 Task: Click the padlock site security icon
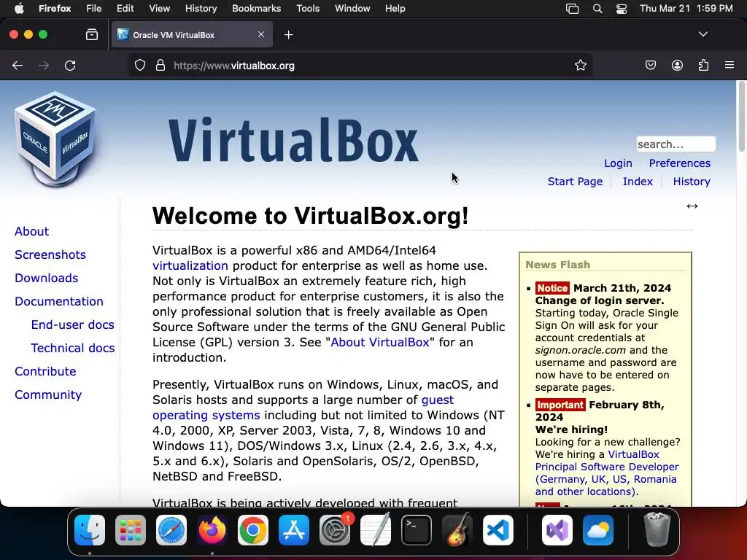[x=160, y=65]
